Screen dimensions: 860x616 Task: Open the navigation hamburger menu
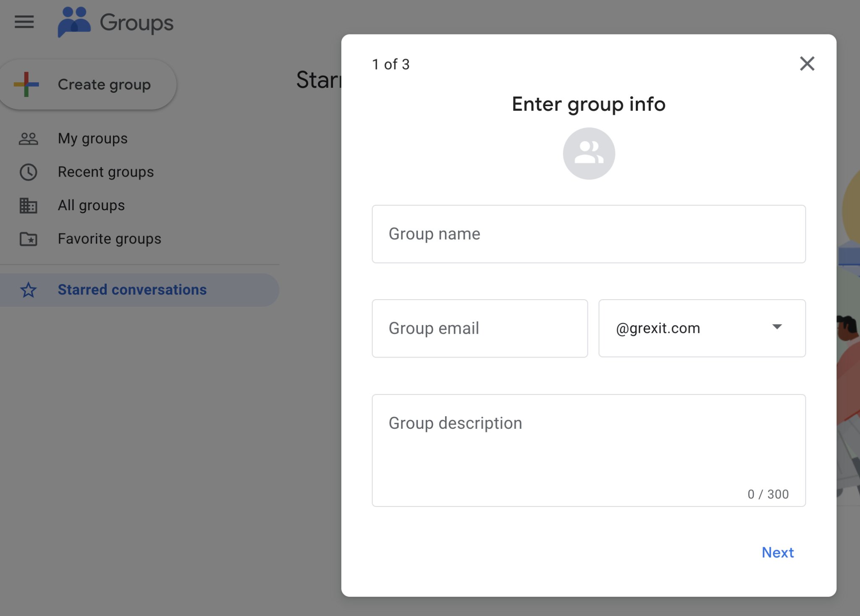click(x=24, y=22)
